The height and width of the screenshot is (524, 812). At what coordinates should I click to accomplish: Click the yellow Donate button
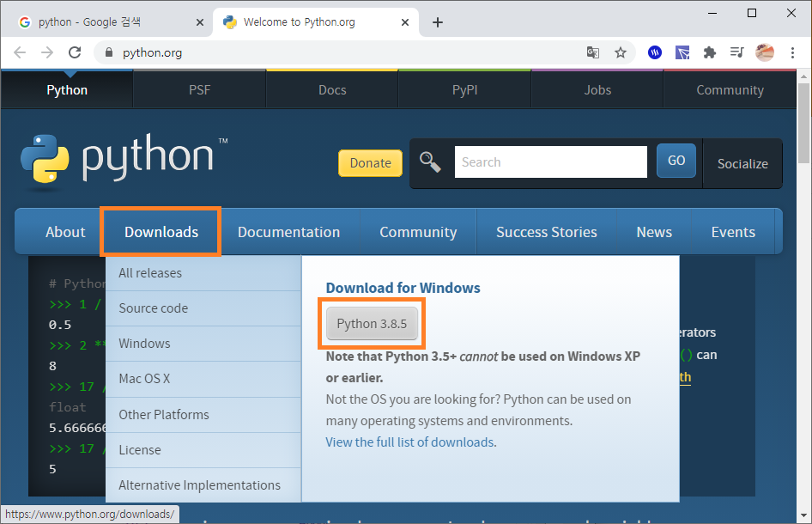point(370,163)
